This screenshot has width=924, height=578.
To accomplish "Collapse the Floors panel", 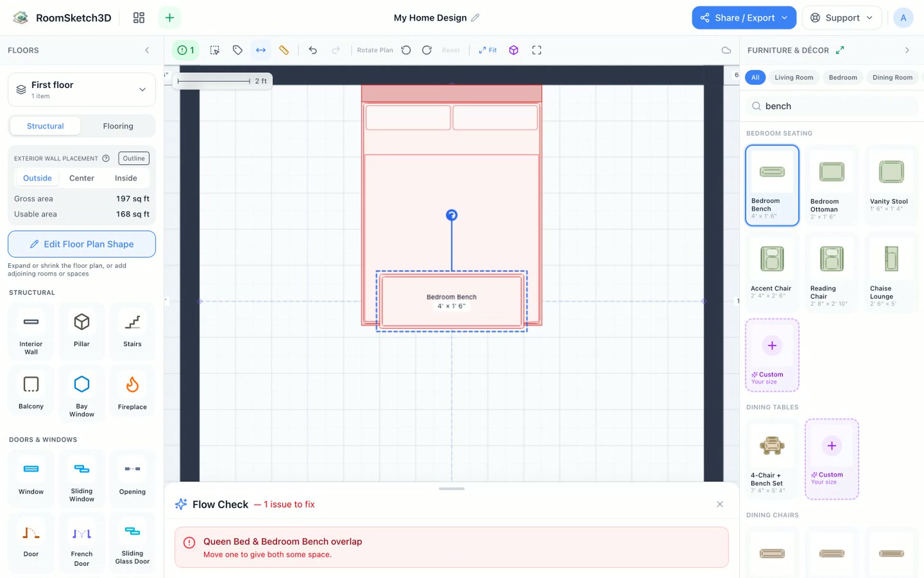I will coord(147,50).
